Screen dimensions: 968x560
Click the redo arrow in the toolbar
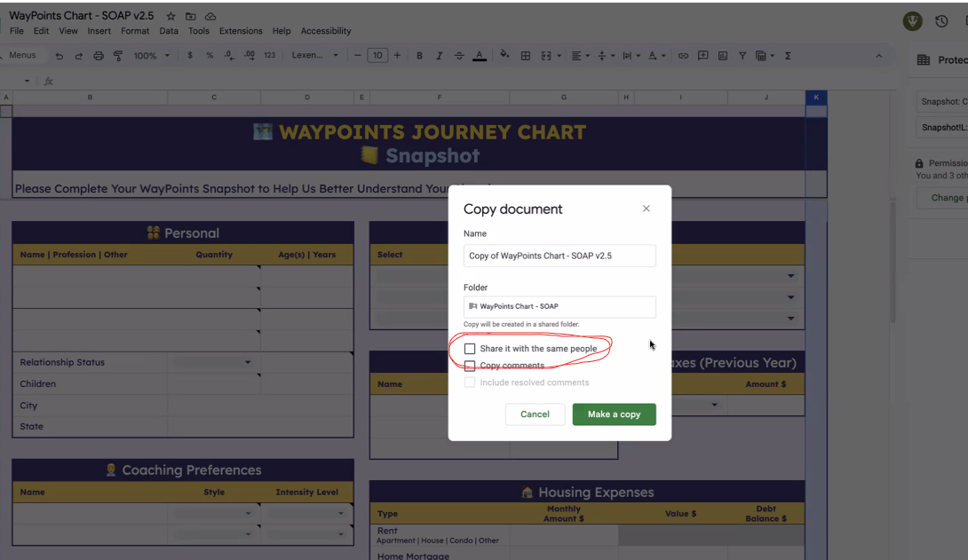(78, 56)
